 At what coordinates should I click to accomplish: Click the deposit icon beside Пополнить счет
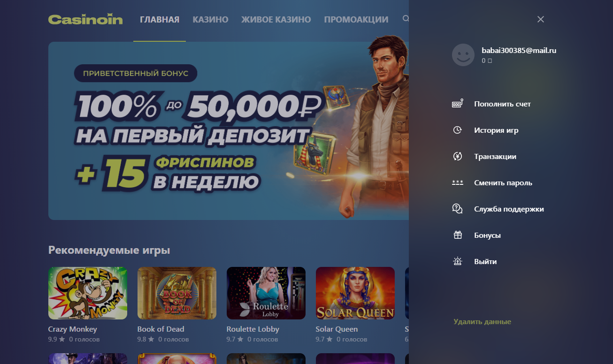tap(457, 104)
